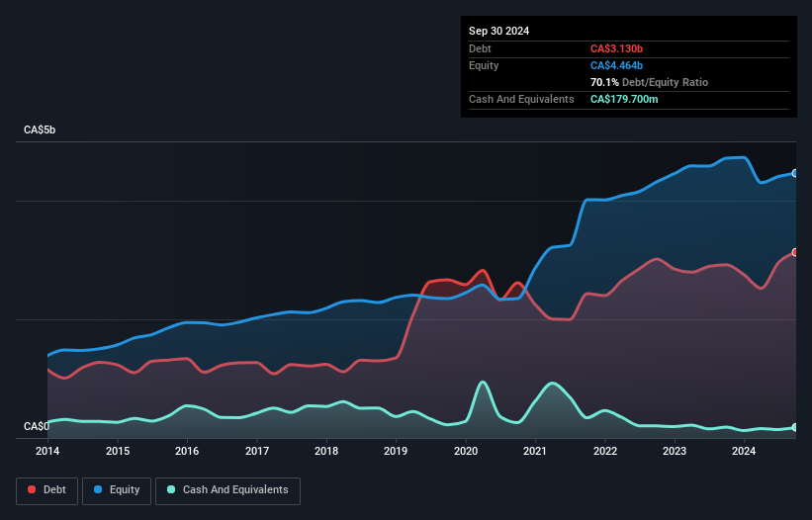Click the red Debt legend dot

(x=32, y=489)
